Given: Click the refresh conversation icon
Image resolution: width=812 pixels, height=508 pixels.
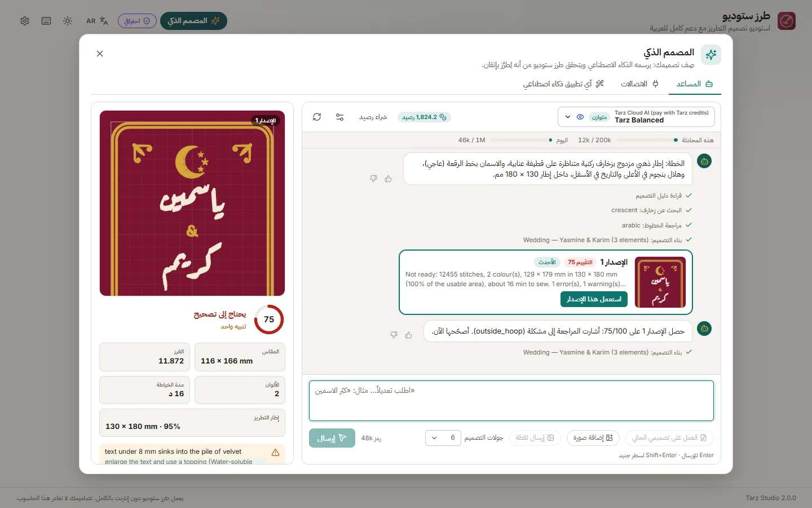Looking at the screenshot, I should 317,117.
